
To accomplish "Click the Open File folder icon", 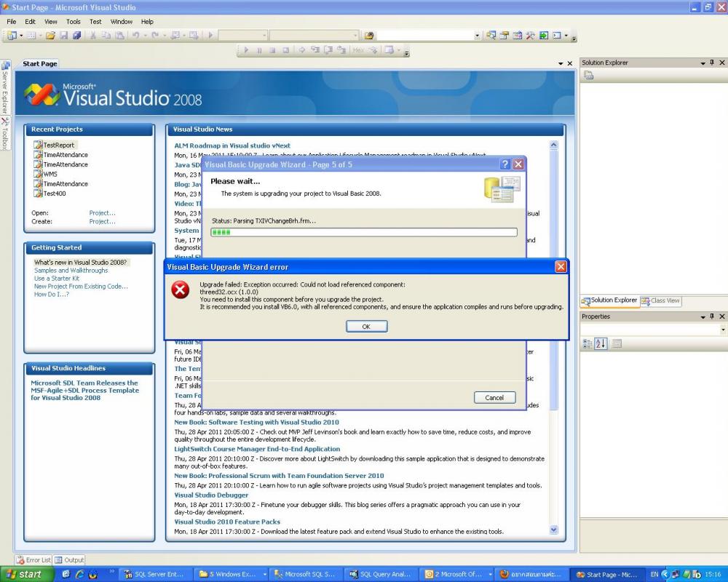I will point(50,35).
